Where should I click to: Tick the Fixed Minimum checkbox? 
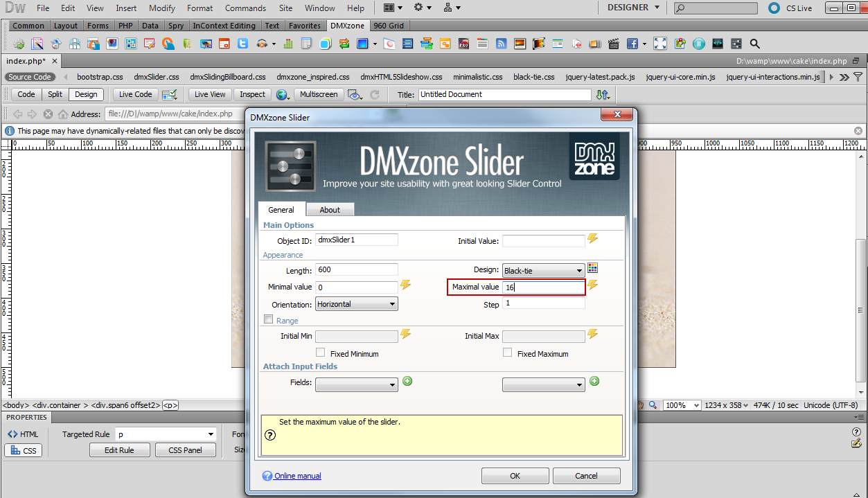tap(321, 353)
